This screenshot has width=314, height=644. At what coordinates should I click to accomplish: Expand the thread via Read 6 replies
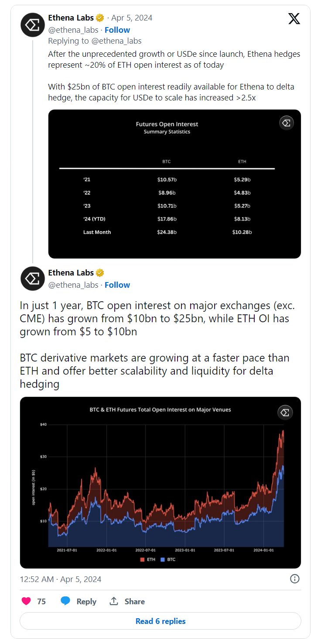click(160, 621)
